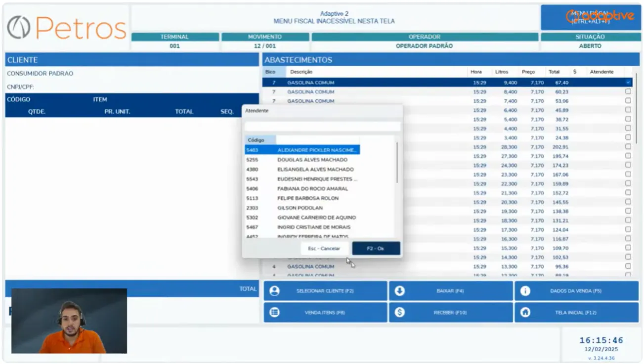Tick the checkbox for the 145,55 fuel row
This screenshot has width=644, height=364.
click(x=628, y=202)
